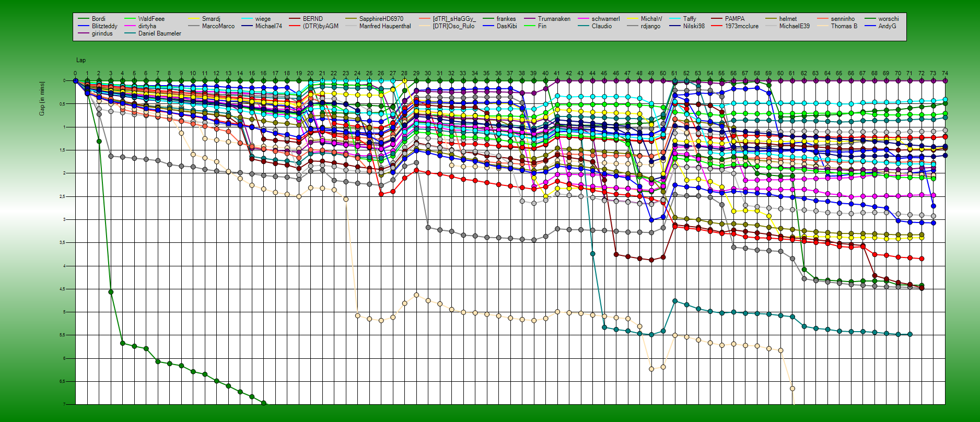980x422 pixels.
Task: Click the Nilski98 legend label
Action: coord(694,26)
